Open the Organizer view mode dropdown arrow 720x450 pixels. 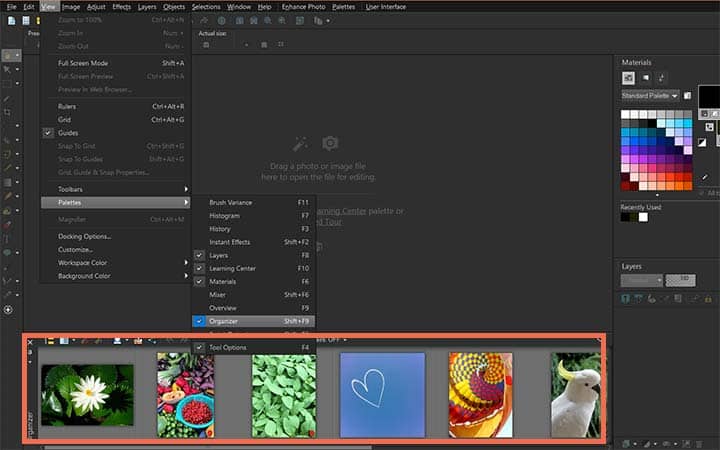74,341
